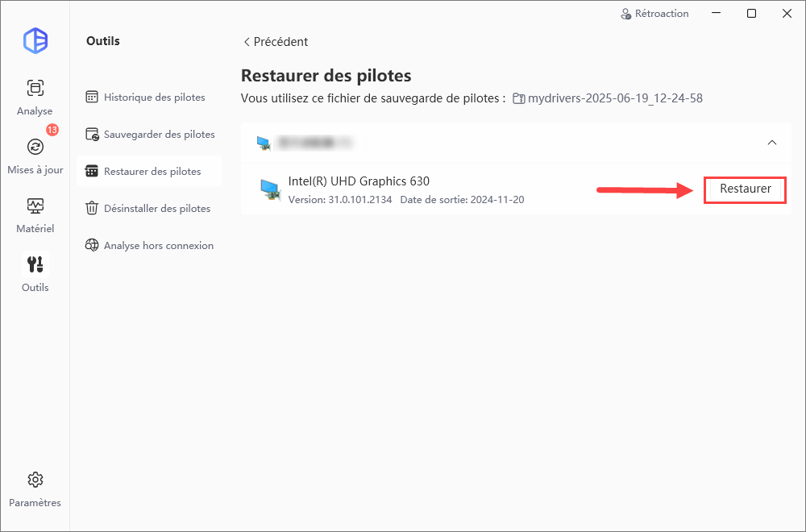Open the Mises à jour updates icon
The image size is (806, 532).
click(35, 147)
